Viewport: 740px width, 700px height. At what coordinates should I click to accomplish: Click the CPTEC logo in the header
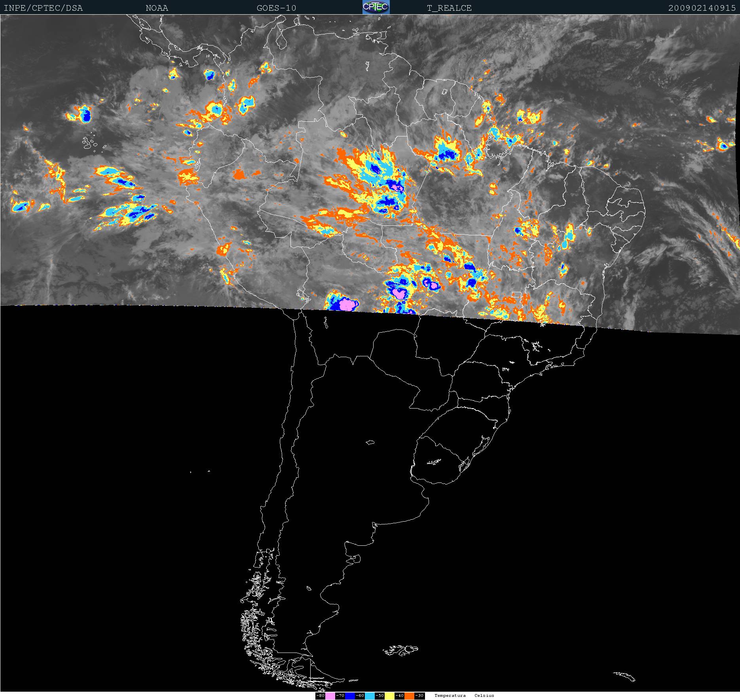click(x=376, y=7)
